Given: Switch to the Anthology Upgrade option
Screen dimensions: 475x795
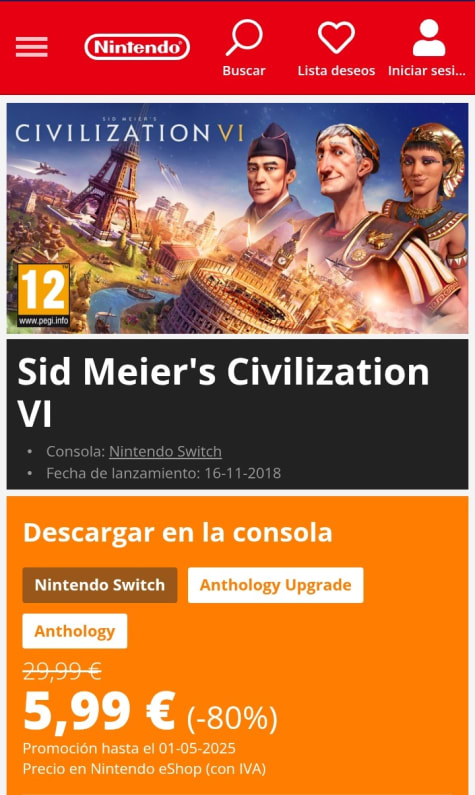Looking at the screenshot, I should (275, 585).
